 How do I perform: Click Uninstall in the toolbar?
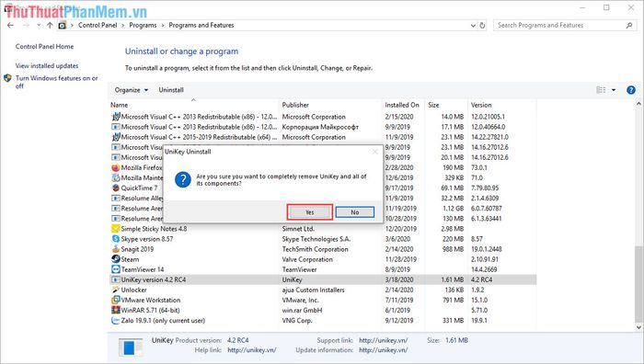click(171, 90)
